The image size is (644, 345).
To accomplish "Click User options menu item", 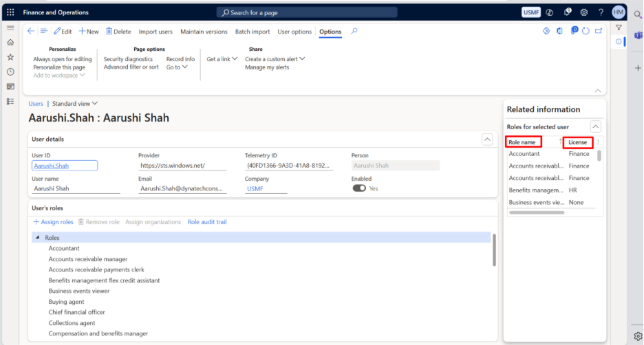I will coord(294,32).
